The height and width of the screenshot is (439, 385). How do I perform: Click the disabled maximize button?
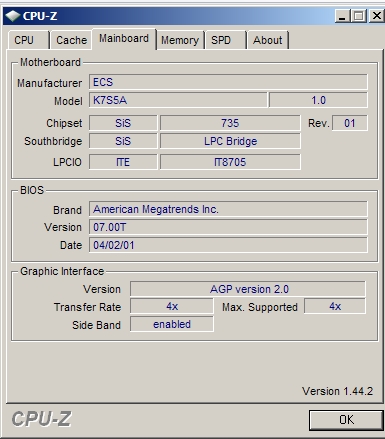coord(359,16)
